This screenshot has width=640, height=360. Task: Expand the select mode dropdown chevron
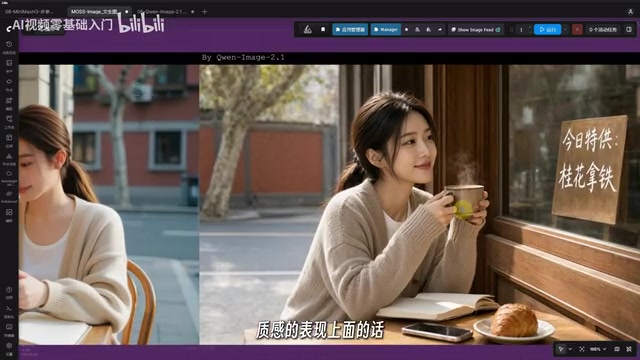[x=570, y=349]
